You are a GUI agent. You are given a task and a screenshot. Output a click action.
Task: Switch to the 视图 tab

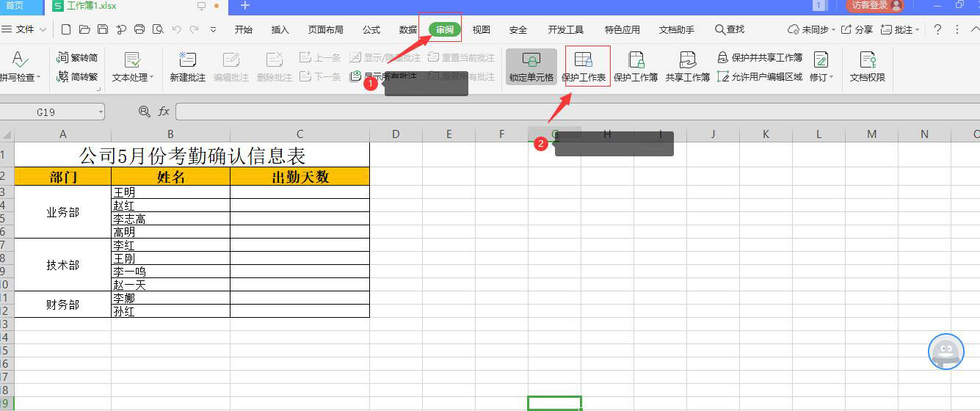(481, 29)
